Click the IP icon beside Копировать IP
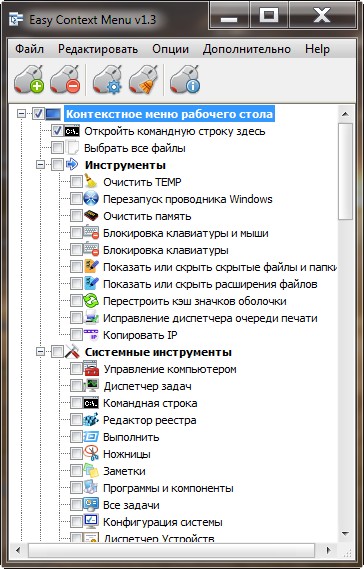The height and width of the screenshot is (569, 364). tap(91, 335)
